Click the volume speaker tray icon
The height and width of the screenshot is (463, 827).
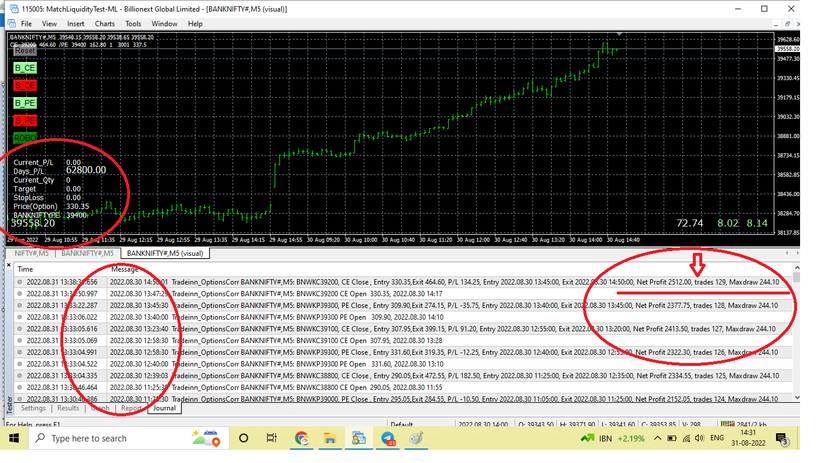(699, 438)
